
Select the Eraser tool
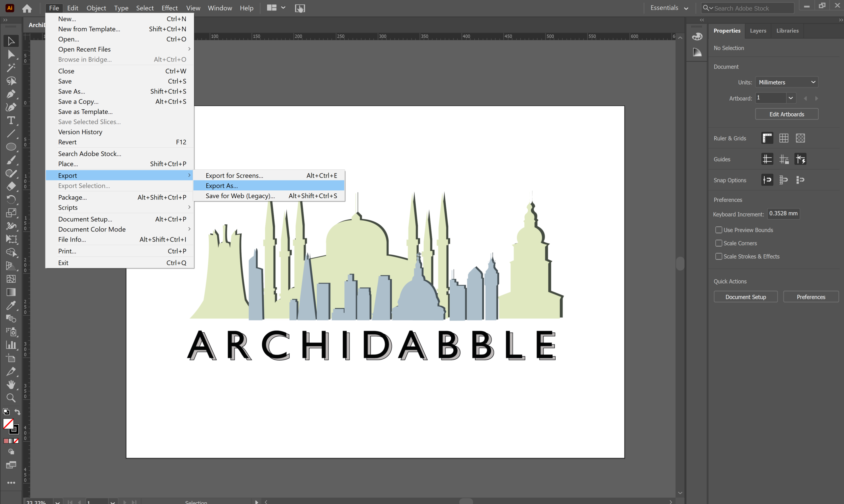(11, 187)
